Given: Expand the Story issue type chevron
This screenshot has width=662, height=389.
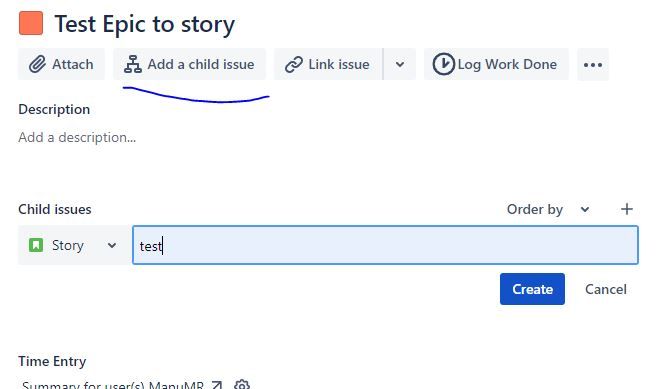Looking at the screenshot, I should coord(111,245).
